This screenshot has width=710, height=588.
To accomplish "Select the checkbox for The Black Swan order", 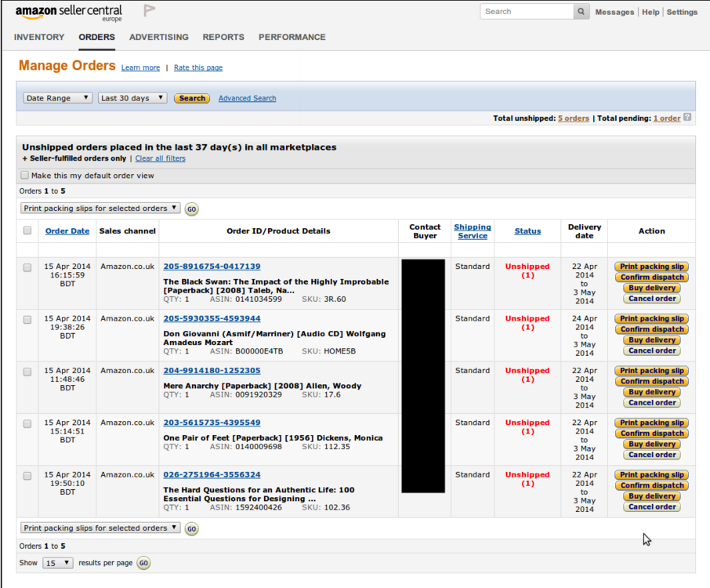I will coord(27,267).
